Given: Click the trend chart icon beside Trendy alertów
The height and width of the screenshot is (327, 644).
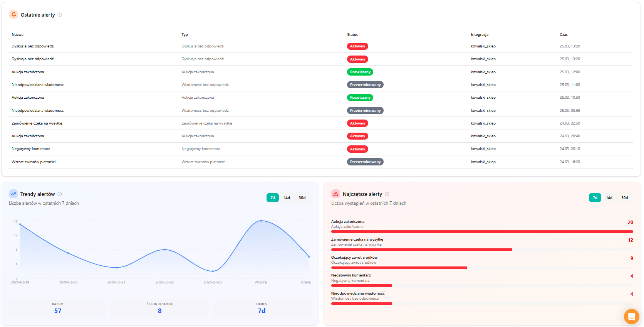Looking at the screenshot, I should [x=13, y=194].
